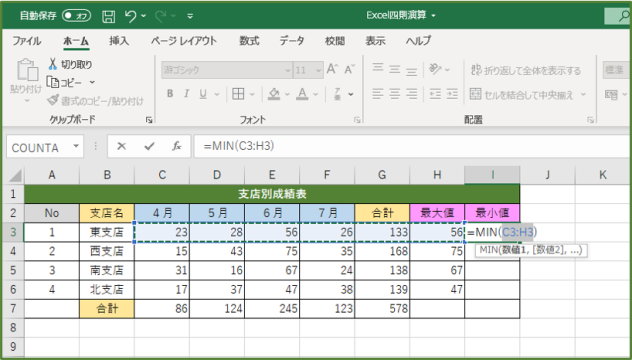Image resolution: width=632 pixels, height=360 pixels.
Task: Click the borders grid icon
Action: pyautogui.click(x=238, y=94)
